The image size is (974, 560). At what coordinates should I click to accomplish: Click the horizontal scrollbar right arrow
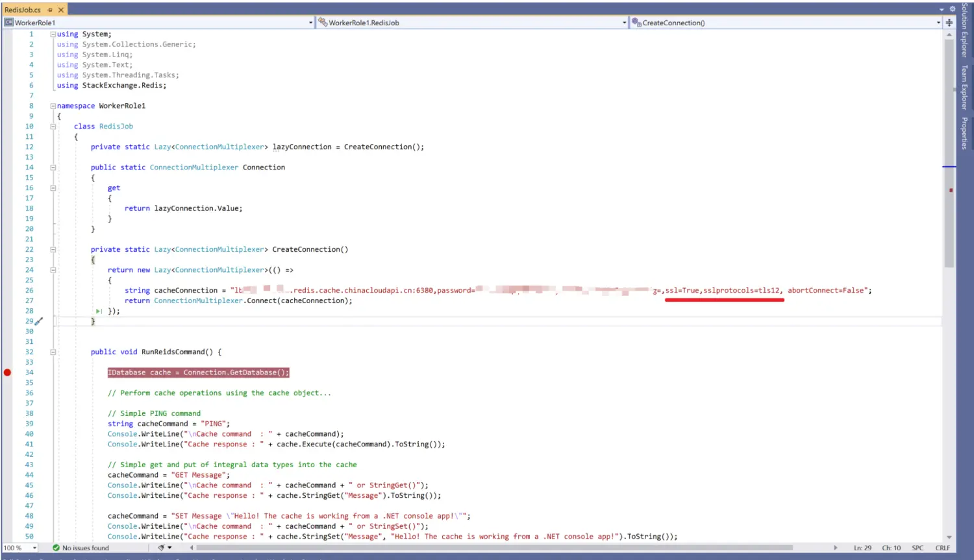click(835, 548)
